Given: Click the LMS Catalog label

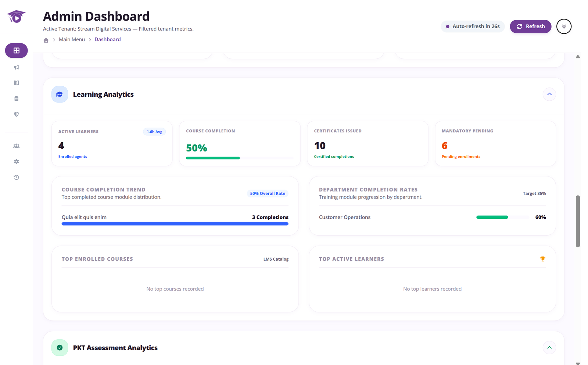Looking at the screenshot, I should pyautogui.click(x=276, y=259).
